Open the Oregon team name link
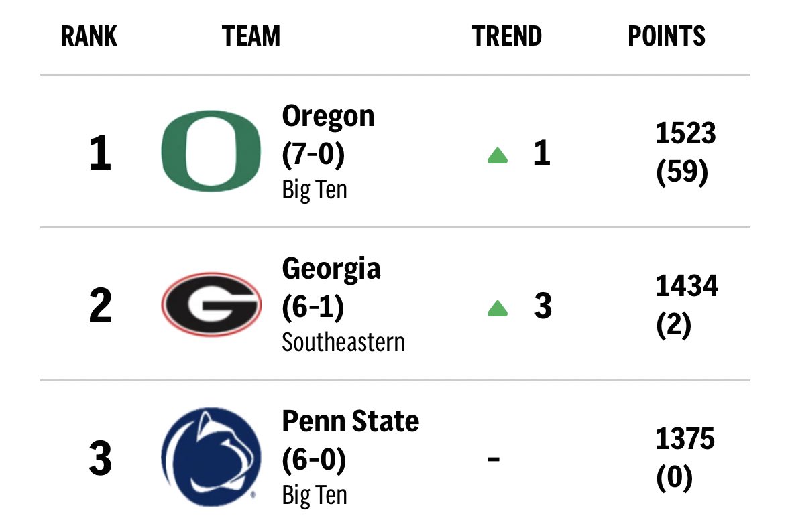The width and height of the screenshot is (790, 532). pos(328,117)
